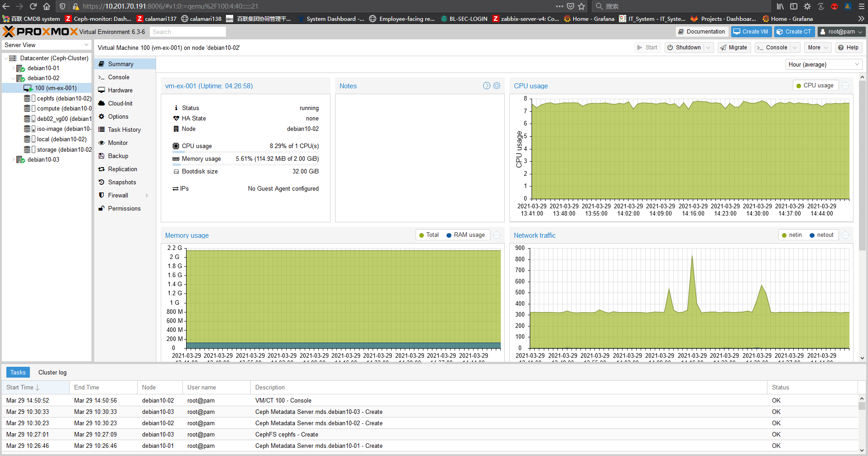
Task: Open the Permissions section
Action: pos(125,209)
